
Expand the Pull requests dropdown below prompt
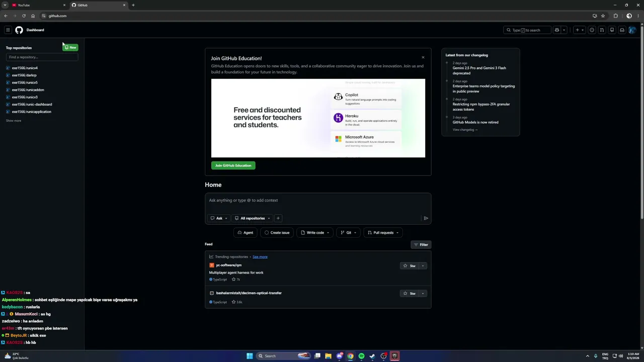coord(383,233)
